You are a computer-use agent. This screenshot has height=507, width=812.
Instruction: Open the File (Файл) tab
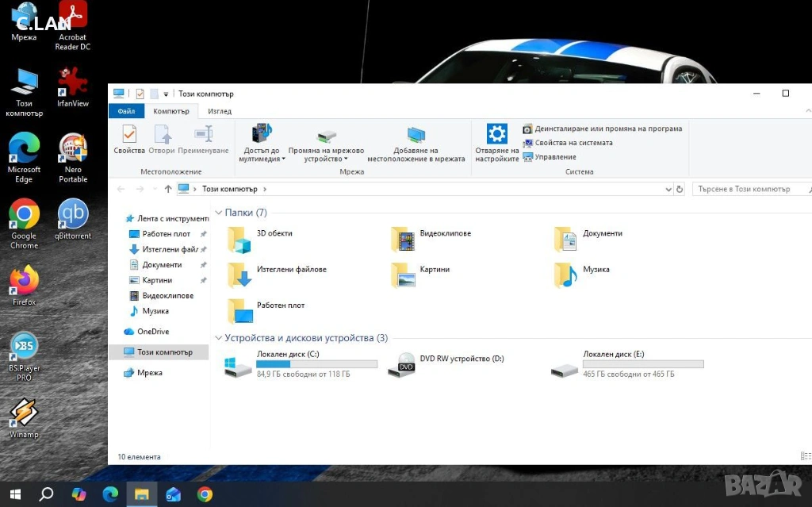click(126, 112)
